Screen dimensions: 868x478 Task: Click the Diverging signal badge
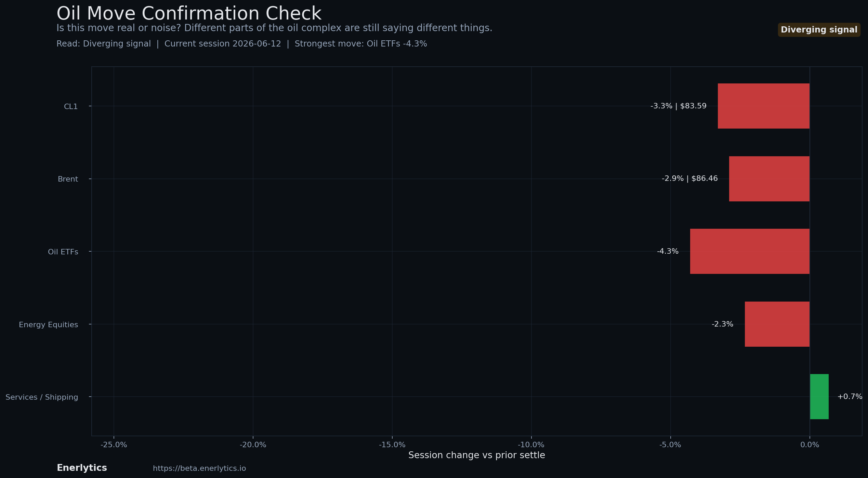[819, 30]
